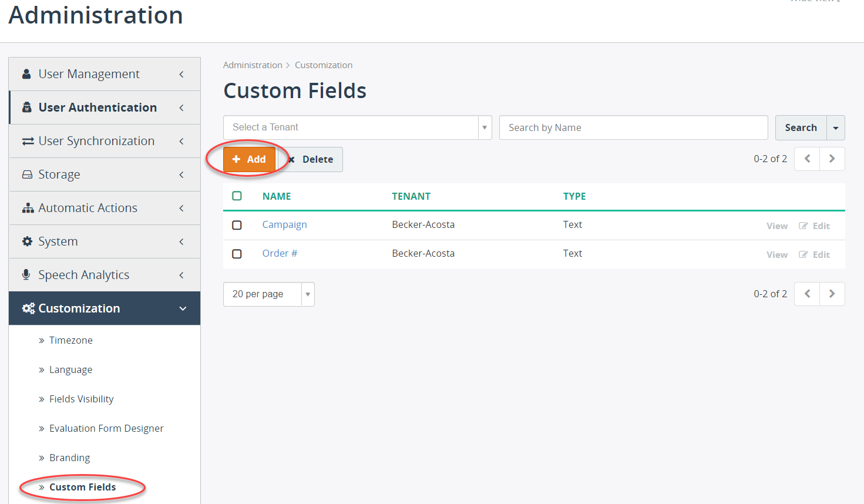Click the User Management person icon

pyautogui.click(x=26, y=74)
